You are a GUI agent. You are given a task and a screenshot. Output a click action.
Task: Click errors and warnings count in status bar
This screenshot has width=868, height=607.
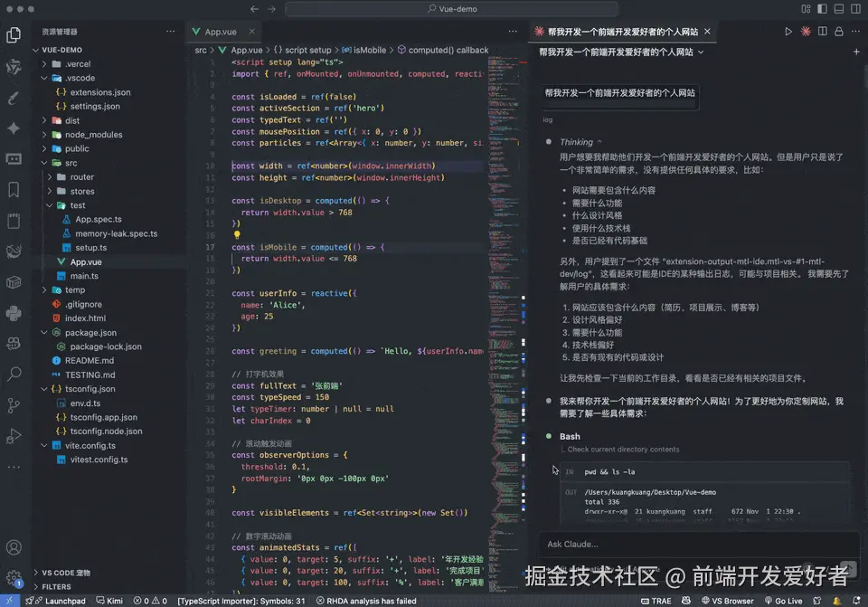click(150, 601)
